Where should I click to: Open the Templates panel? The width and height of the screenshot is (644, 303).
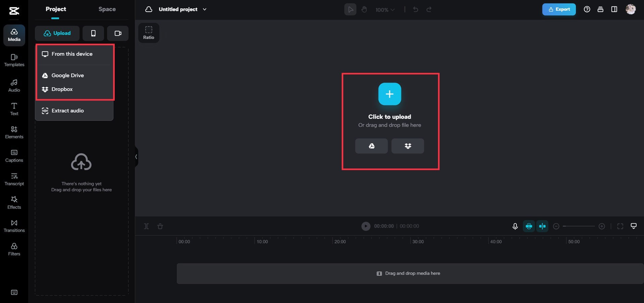coord(14,60)
